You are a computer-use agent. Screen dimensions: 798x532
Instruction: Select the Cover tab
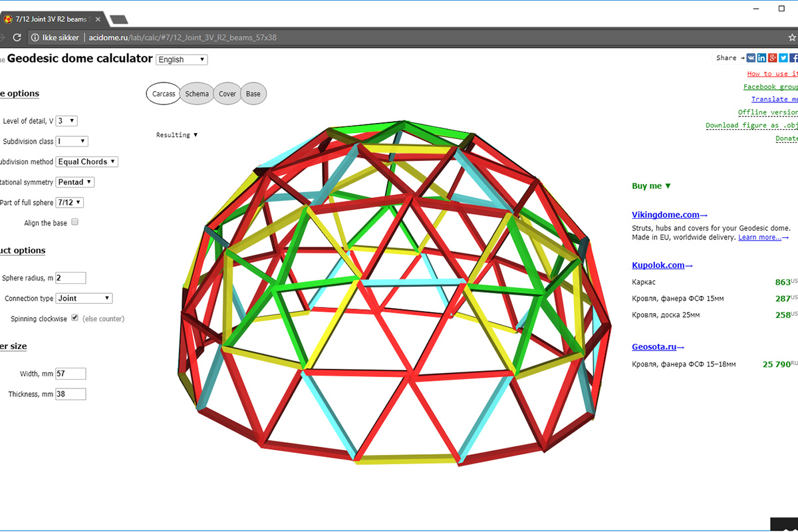coord(227,94)
